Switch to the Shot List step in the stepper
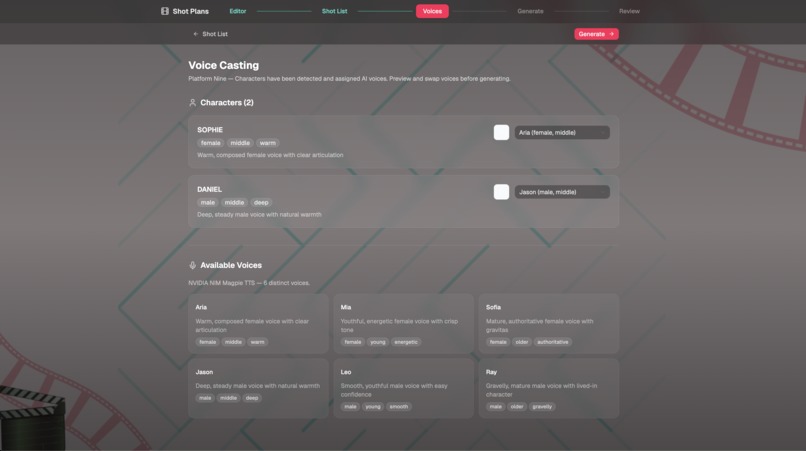Screen dimensions: 806x451 click(x=334, y=11)
